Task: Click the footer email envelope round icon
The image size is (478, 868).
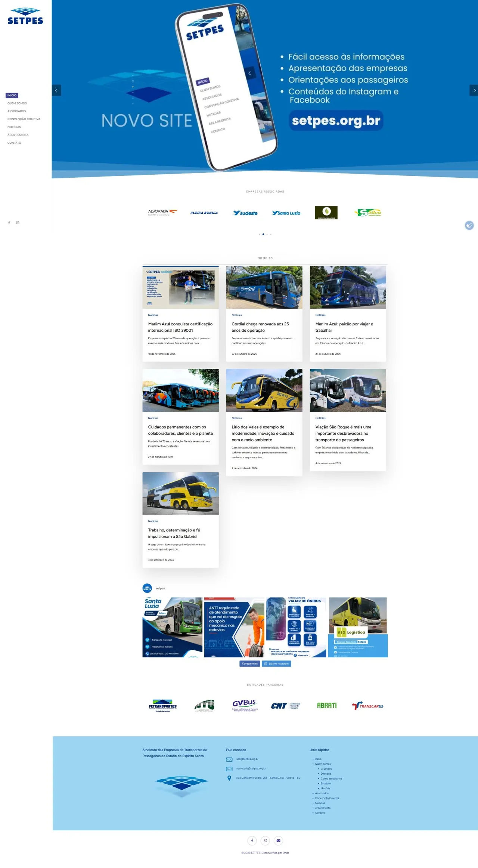Action: (x=278, y=840)
